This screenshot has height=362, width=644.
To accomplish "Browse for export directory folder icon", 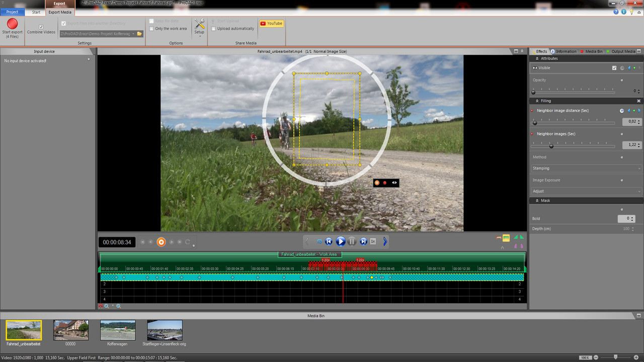I will click(139, 34).
